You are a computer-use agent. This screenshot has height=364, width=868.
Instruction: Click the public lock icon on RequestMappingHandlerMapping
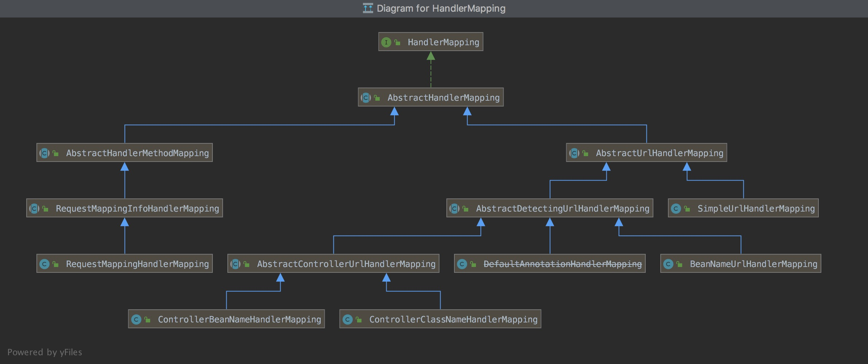(56, 264)
